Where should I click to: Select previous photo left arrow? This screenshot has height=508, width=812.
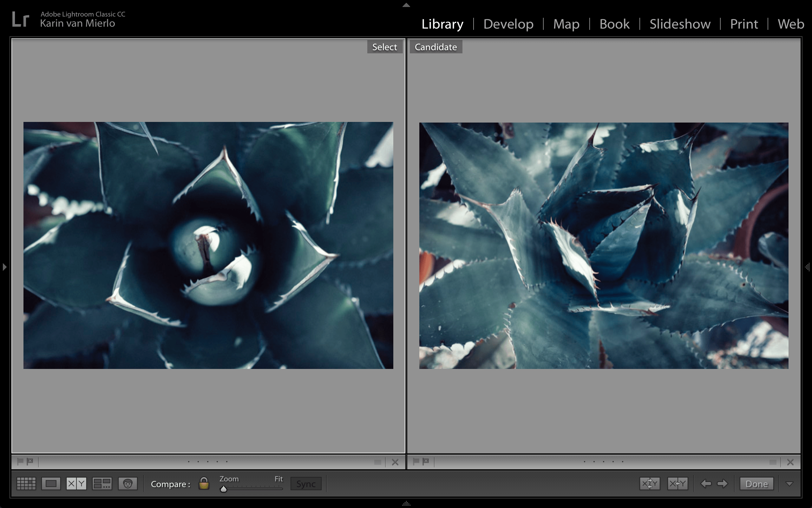(x=706, y=484)
